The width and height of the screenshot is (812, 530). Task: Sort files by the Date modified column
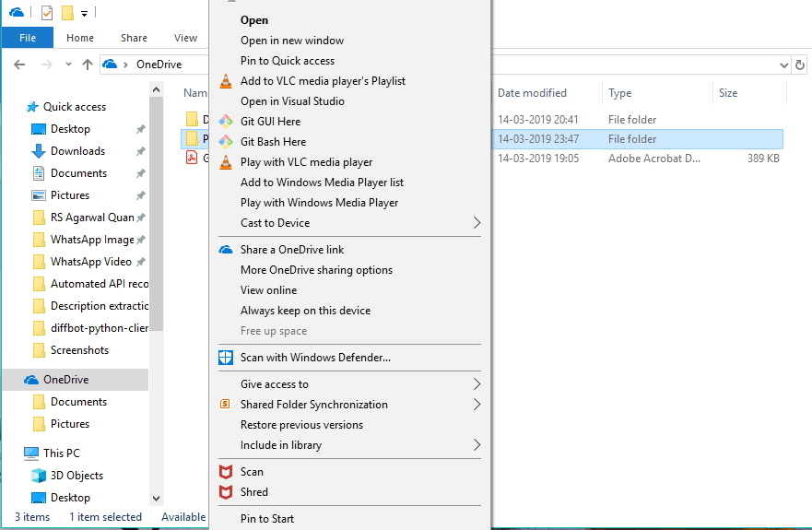point(532,93)
